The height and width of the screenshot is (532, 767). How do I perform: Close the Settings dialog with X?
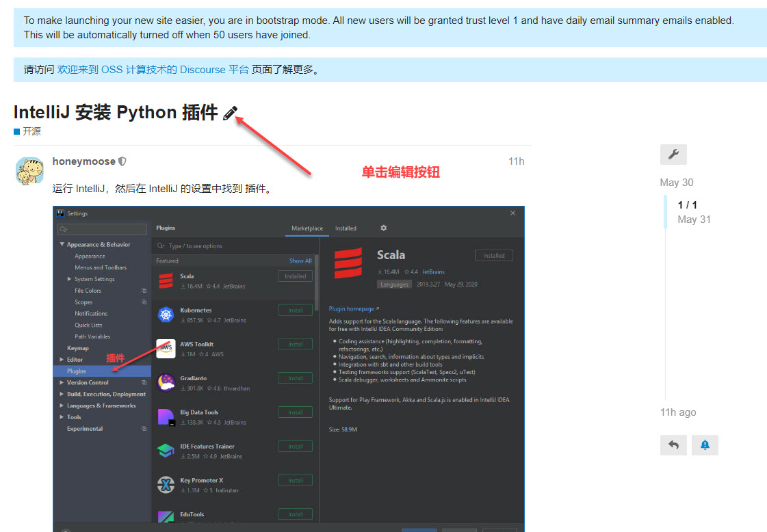[x=512, y=213]
